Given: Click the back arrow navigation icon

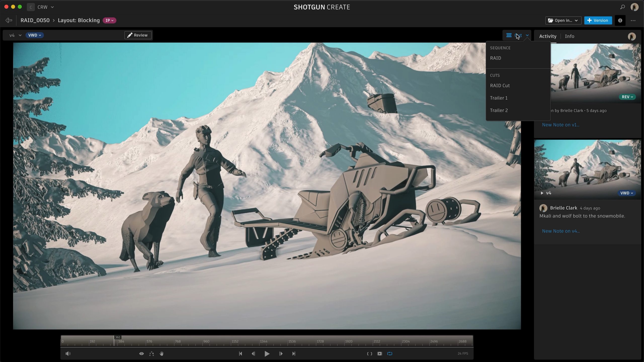Looking at the screenshot, I should click(x=9, y=20).
